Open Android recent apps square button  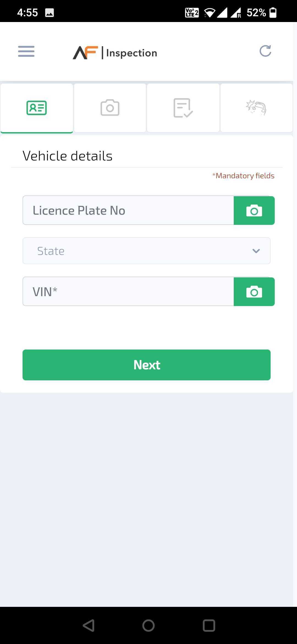click(209, 626)
